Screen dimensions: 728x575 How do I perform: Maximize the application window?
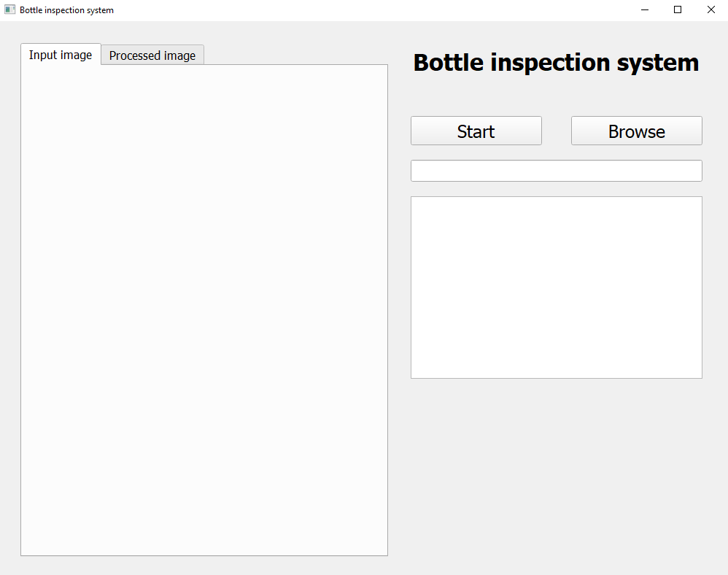pos(677,9)
